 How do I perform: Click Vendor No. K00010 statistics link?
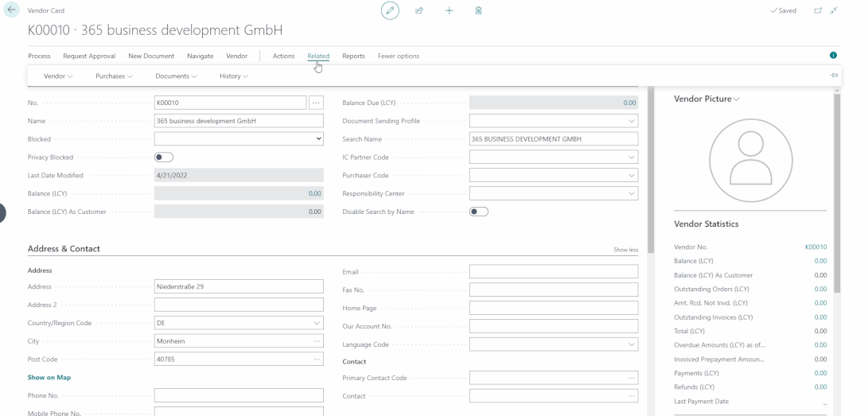pyautogui.click(x=816, y=247)
